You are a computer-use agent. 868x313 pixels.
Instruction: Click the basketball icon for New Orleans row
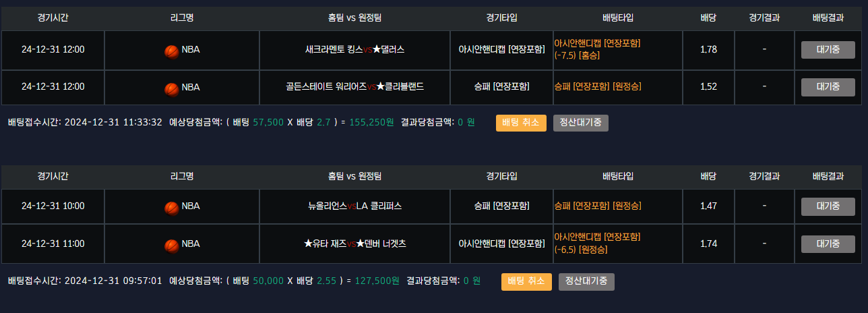point(172,207)
